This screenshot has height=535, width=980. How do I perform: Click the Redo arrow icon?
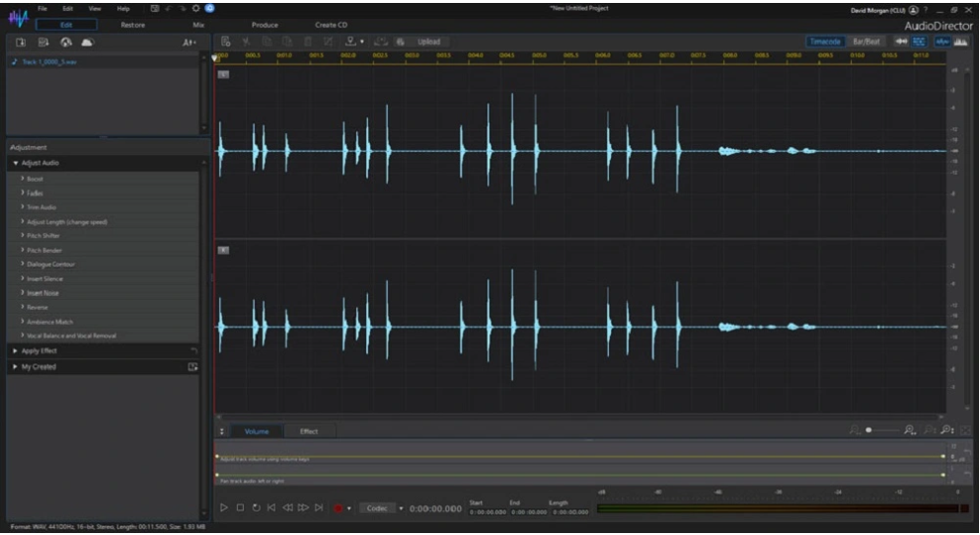182,9
